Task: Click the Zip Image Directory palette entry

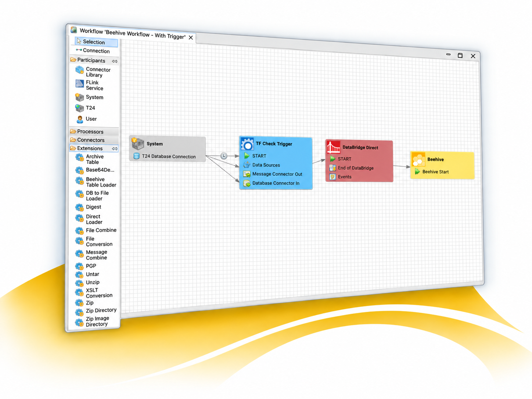Action: tap(93, 321)
